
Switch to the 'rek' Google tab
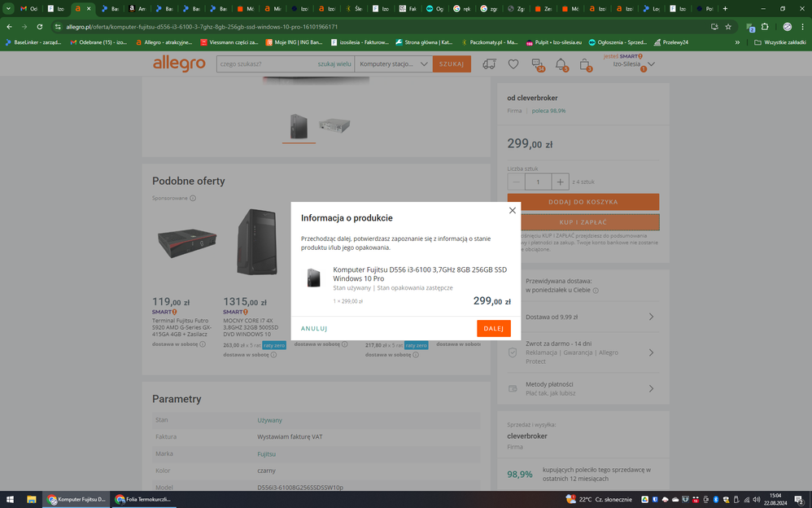click(462, 9)
